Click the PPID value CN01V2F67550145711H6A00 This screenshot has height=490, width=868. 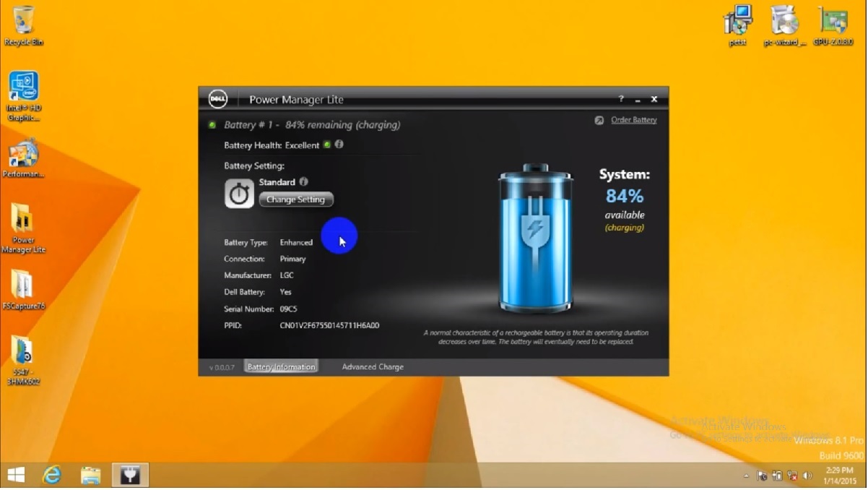point(329,325)
